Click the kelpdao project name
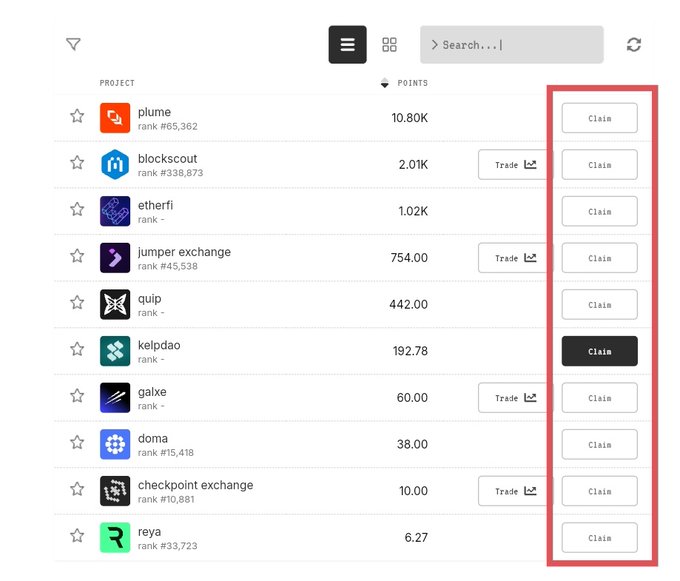This screenshot has height=581, width=680. tap(159, 346)
